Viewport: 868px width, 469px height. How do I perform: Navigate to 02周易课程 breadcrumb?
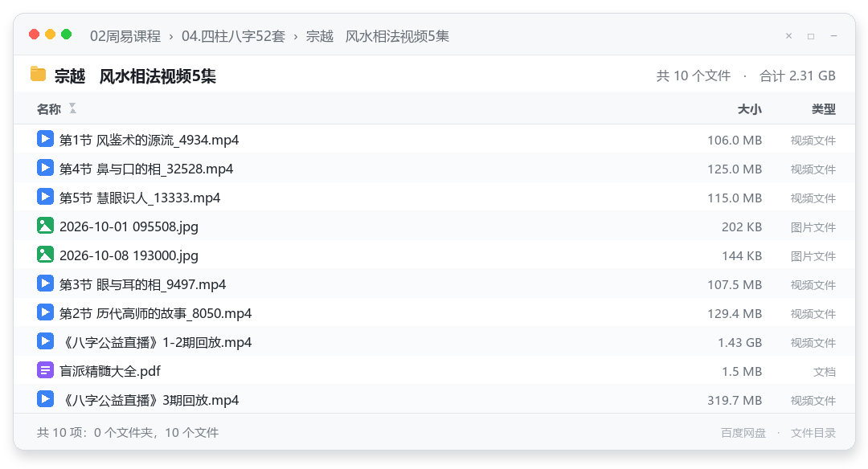[x=125, y=36]
